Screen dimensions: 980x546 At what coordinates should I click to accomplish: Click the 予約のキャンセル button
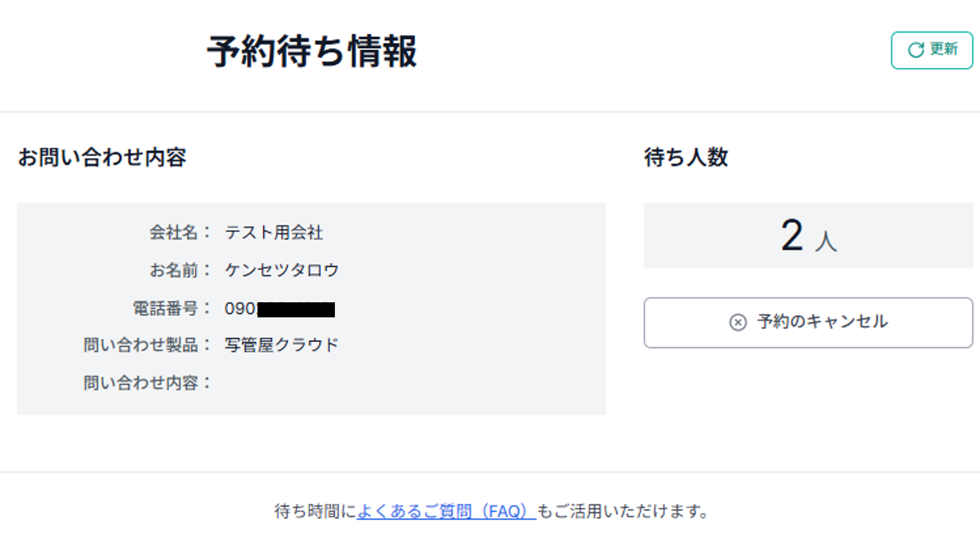pyautogui.click(x=807, y=322)
